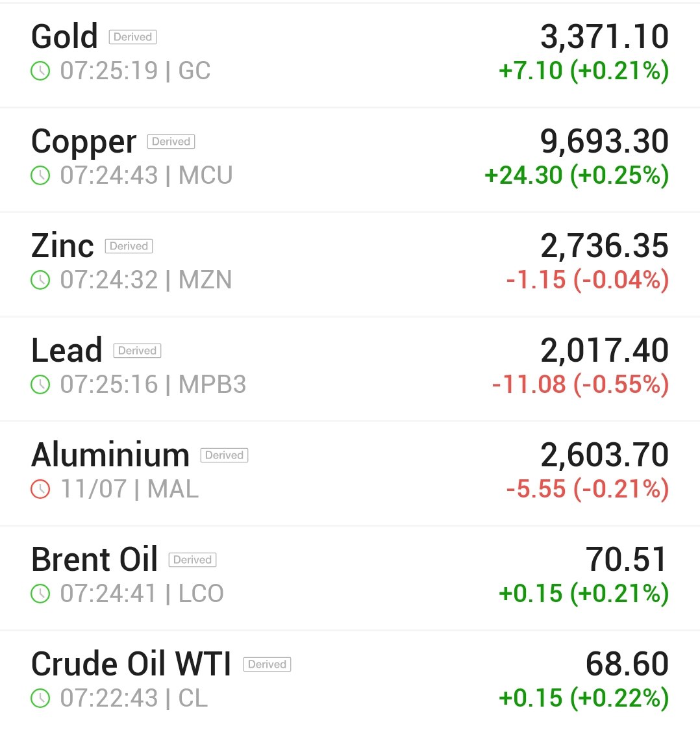Tap the Derived badge next to Gold
Image resolution: width=700 pixels, height=730 pixels.
coord(132,37)
